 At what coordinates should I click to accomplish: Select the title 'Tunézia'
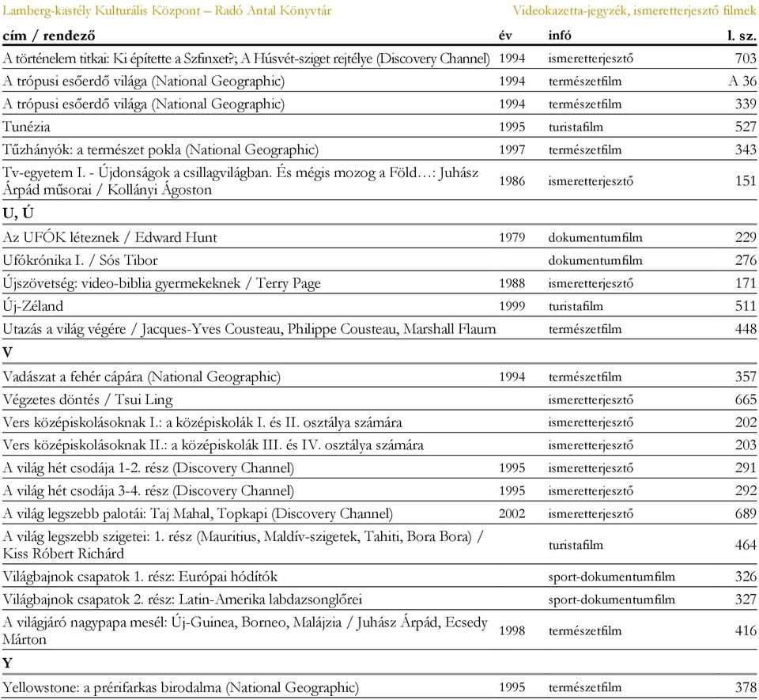pyautogui.click(x=27, y=127)
